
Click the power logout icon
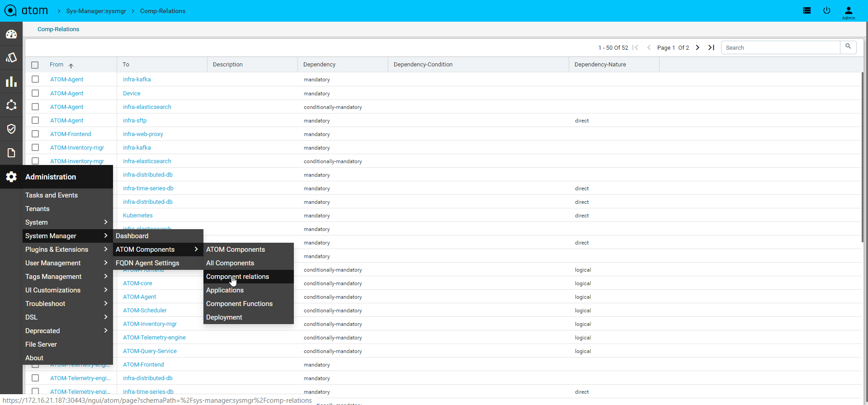(826, 10)
